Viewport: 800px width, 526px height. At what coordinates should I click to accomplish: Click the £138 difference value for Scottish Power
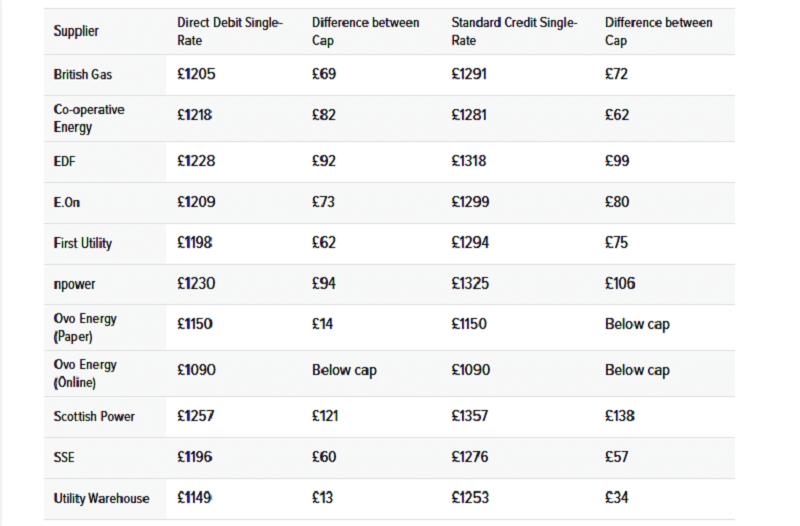620,416
